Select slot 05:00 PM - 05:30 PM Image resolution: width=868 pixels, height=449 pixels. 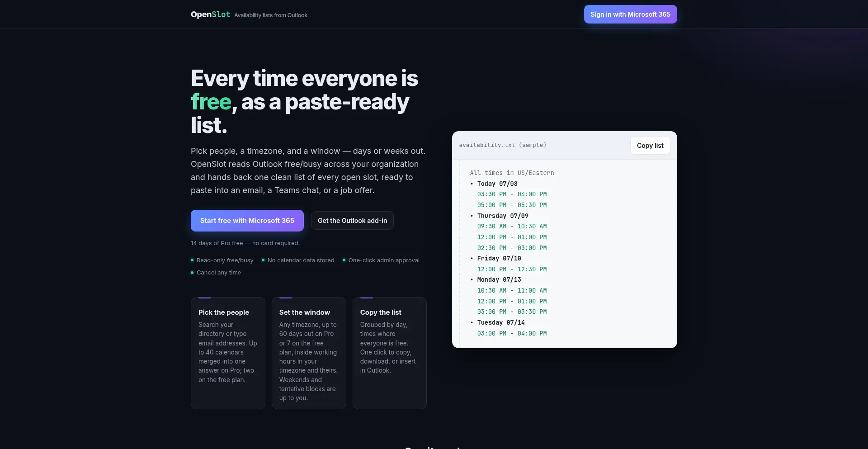click(x=512, y=205)
